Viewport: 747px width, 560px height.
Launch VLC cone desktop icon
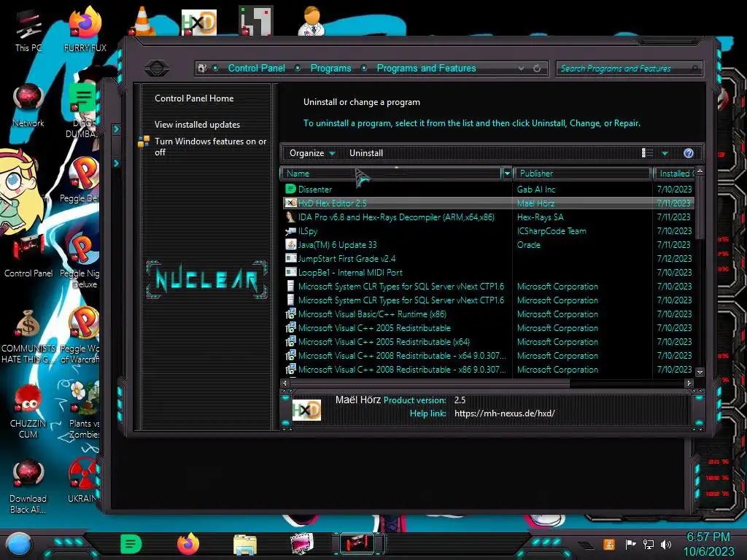[142, 21]
